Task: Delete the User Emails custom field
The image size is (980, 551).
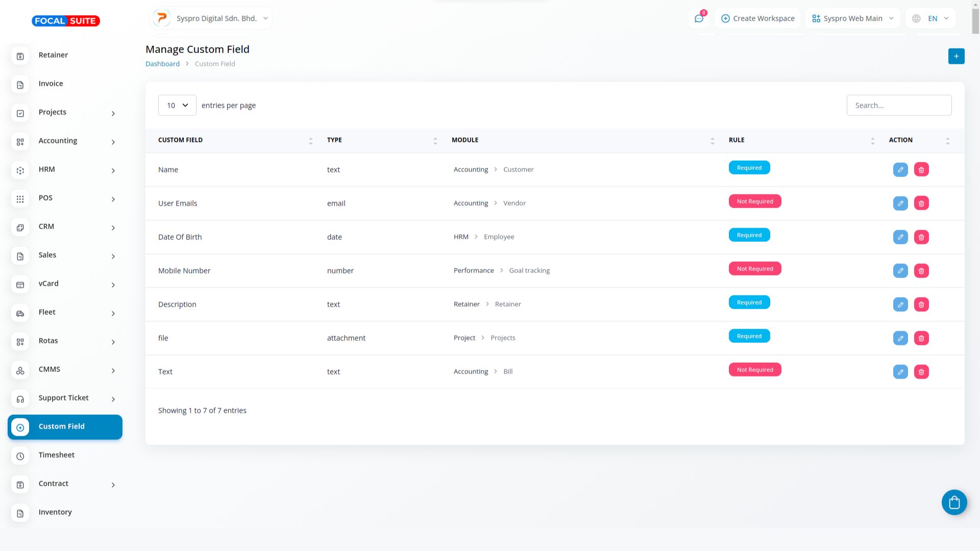Action: [x=921, y=203]
